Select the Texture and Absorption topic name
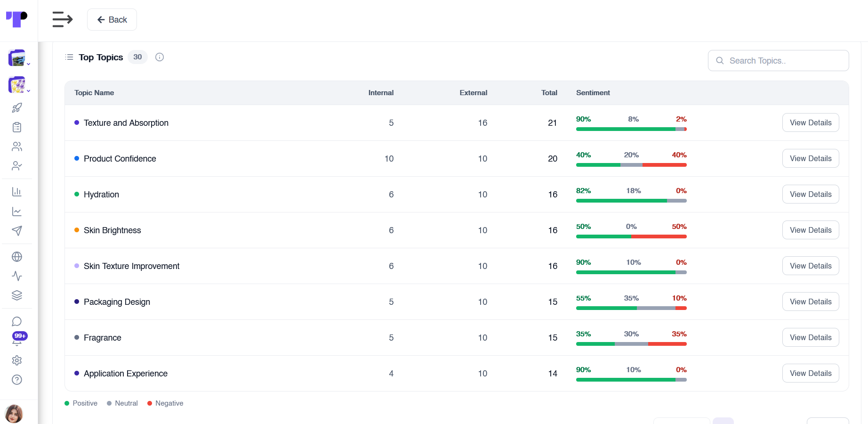 point(126,123)
